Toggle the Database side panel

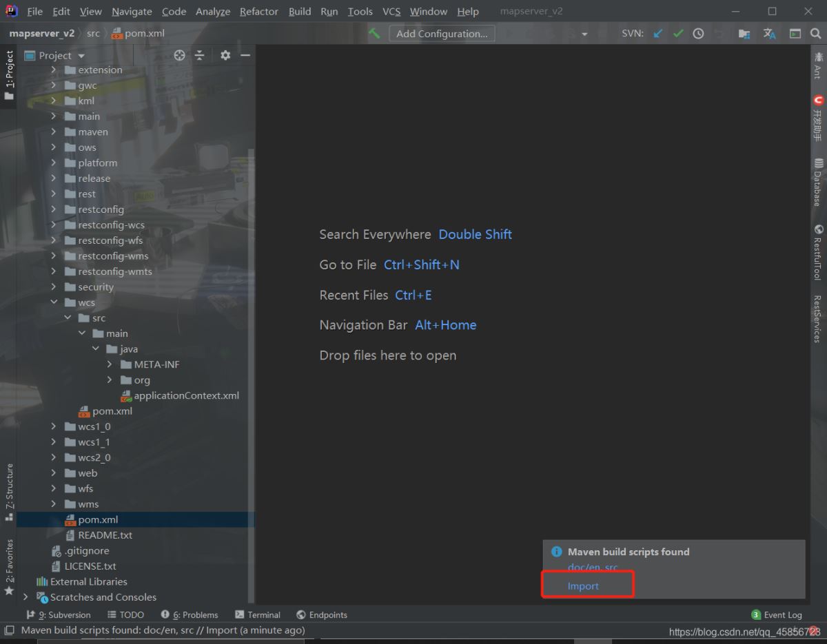[x=818, y=181]
